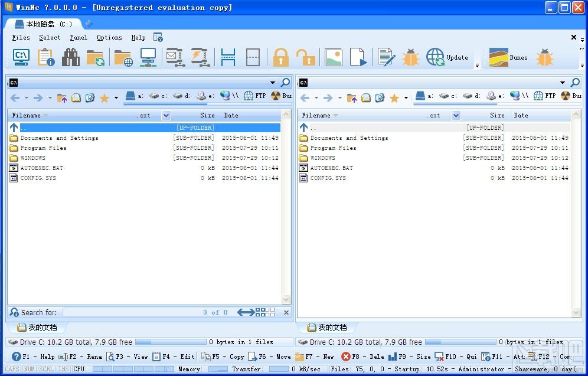Click F8 - Delete function key button
588x376 pixels.
[362, 357]
